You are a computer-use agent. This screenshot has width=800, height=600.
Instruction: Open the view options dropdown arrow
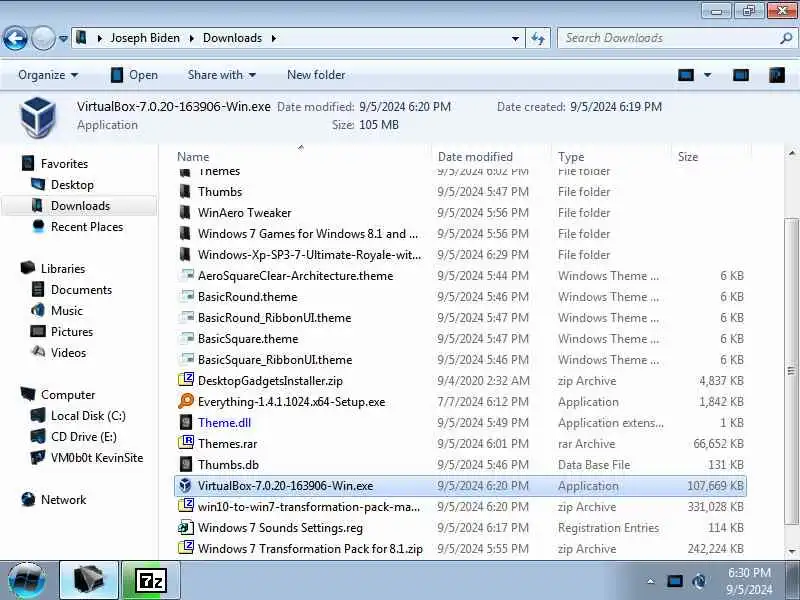click(708, 76)
